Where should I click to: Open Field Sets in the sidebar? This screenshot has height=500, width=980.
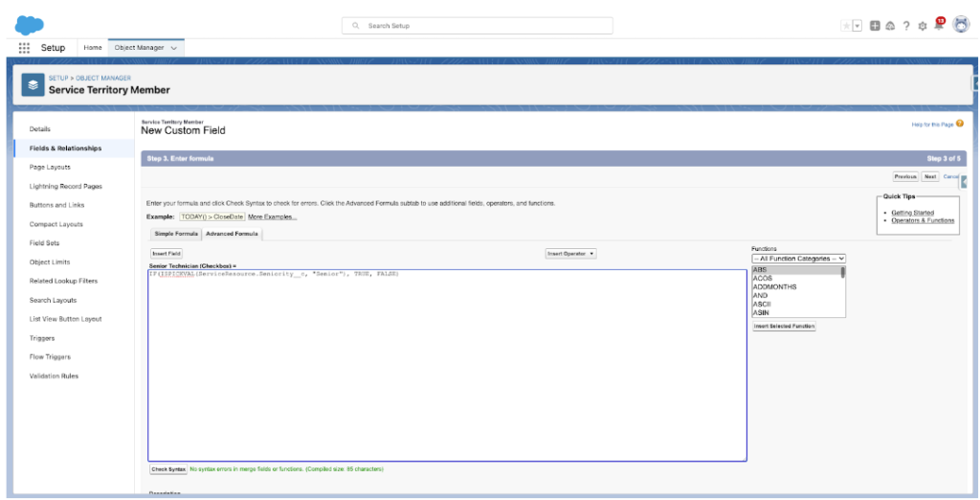(44, 242)
